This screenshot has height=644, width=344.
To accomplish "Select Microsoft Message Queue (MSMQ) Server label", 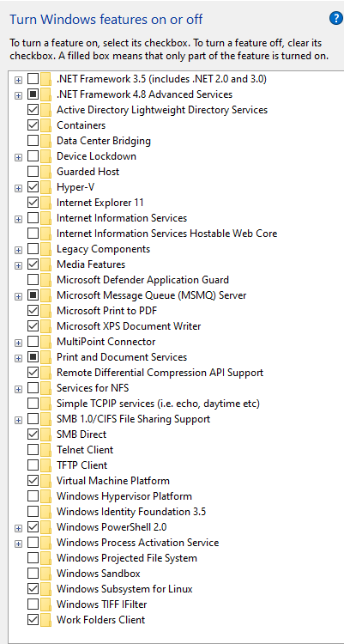I will 152,295.
